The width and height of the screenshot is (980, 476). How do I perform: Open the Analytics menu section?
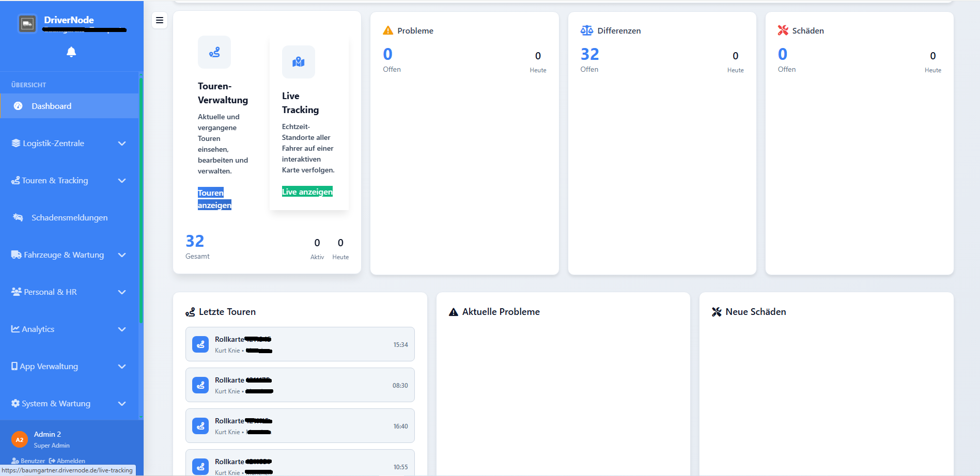[69, 329]
